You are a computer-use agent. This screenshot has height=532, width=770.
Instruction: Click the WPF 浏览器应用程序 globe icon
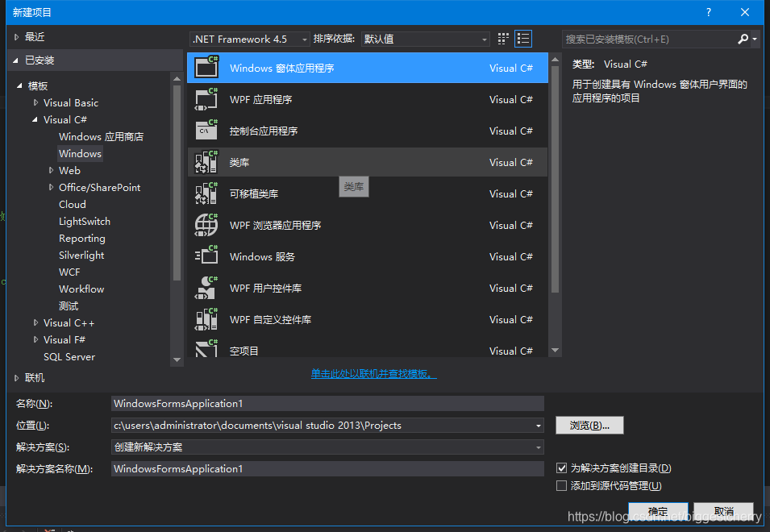click(206, 225)
